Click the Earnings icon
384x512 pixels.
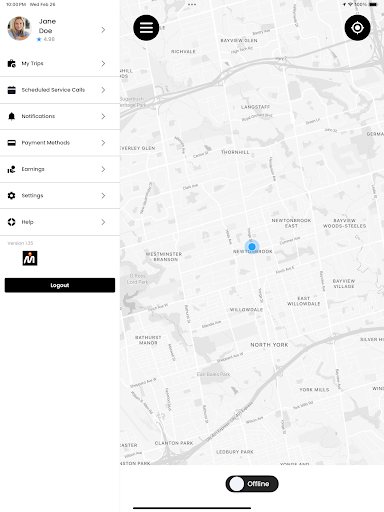coord(12,169)
